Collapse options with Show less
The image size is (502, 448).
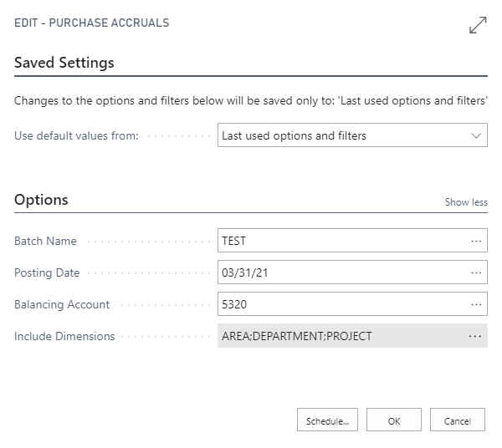(x=466, y=202)
